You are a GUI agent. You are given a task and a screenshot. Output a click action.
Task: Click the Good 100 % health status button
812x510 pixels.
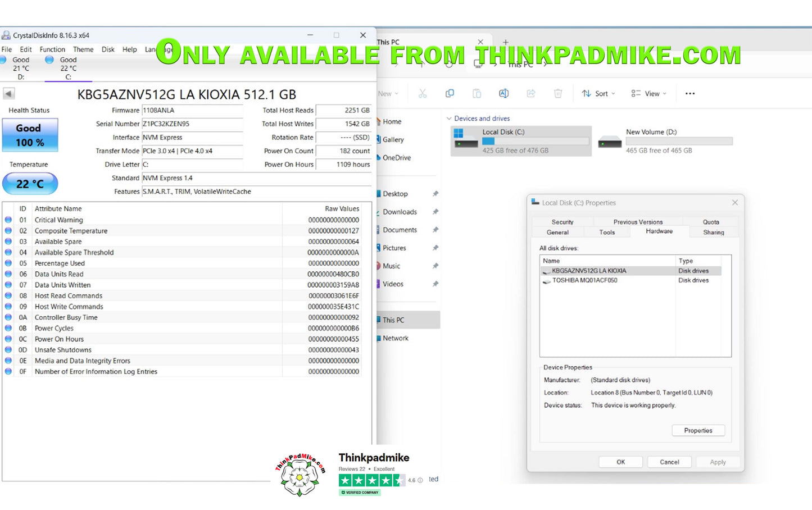click(x=30, y=135)
